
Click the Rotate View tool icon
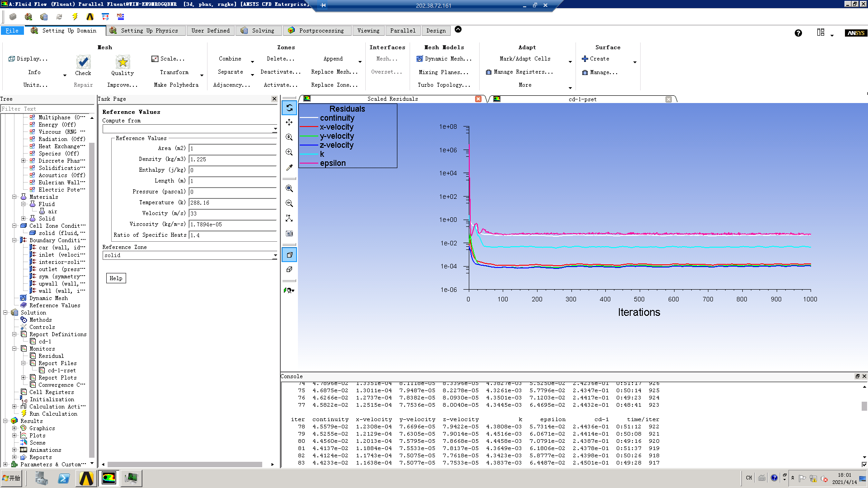coord(289,108)
